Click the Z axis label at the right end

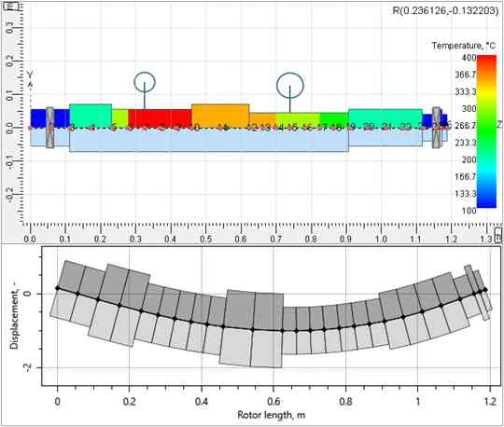500,125
